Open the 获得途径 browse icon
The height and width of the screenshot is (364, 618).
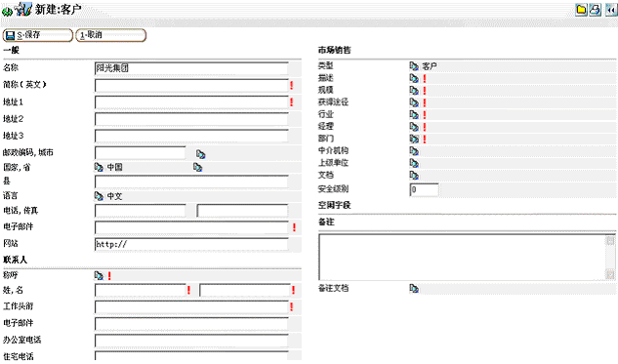[x=414, y=102]
